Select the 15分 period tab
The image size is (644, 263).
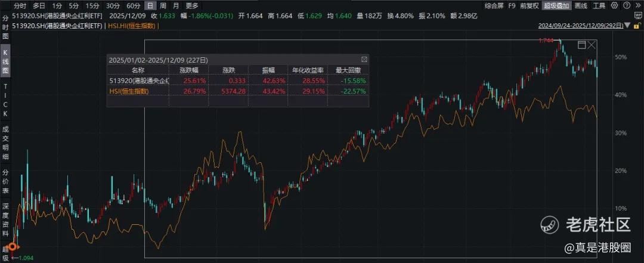[x=92, y=6]
